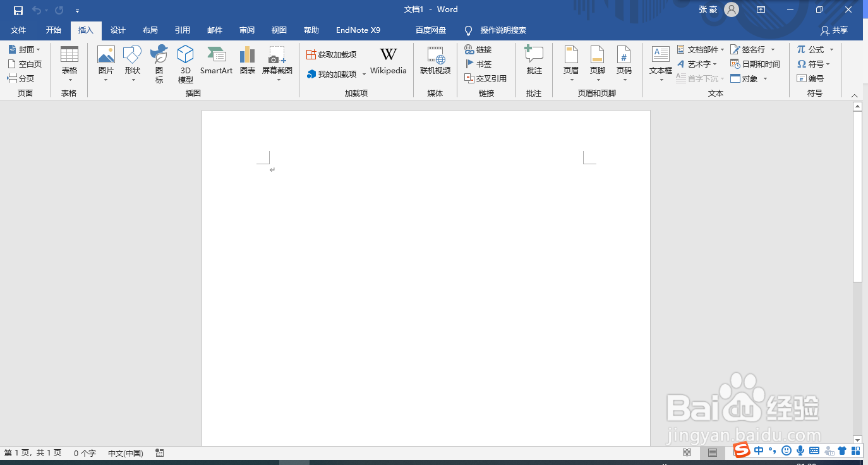Viewport: 868px width, 465px height.
Task: Insert a chart (图表)
Action: 247,61
